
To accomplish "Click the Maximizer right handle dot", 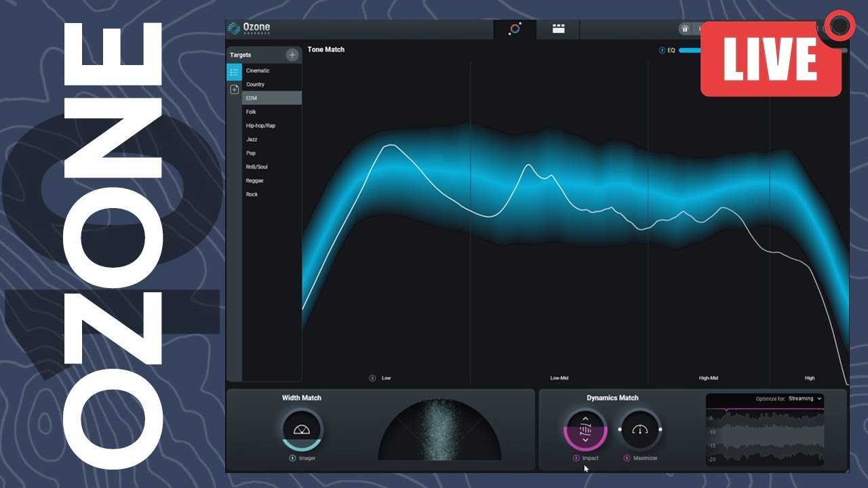I will pos(660,429).
